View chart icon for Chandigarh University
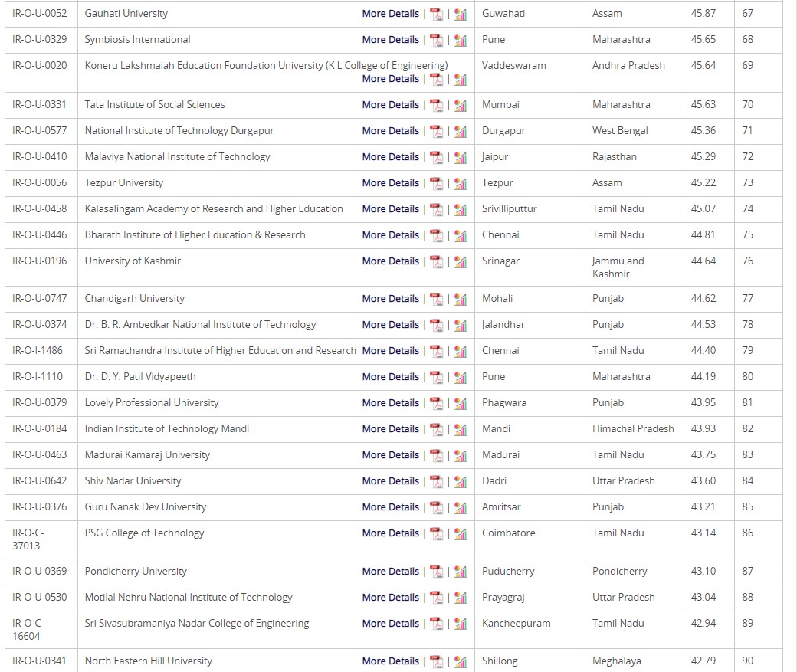The width and height of the screenshot is (797, 672). point(461,300)
